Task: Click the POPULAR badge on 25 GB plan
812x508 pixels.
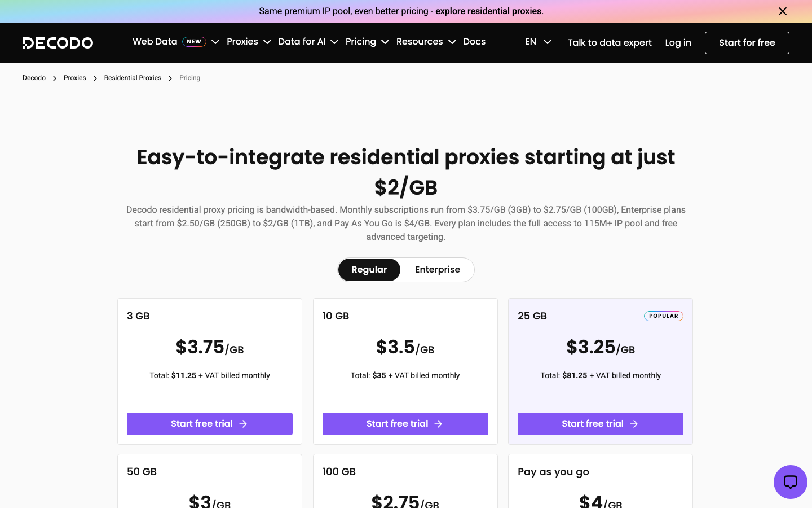Action: (x=663, y=316)
